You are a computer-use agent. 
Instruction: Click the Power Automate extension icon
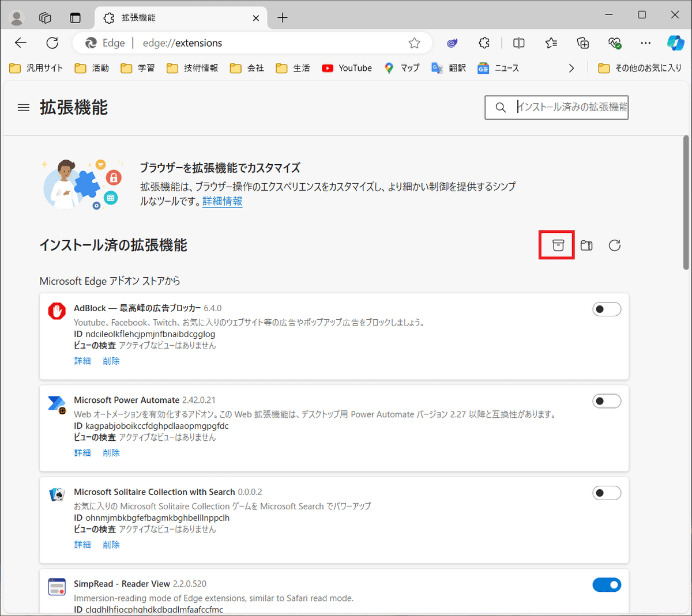point(57,404)
